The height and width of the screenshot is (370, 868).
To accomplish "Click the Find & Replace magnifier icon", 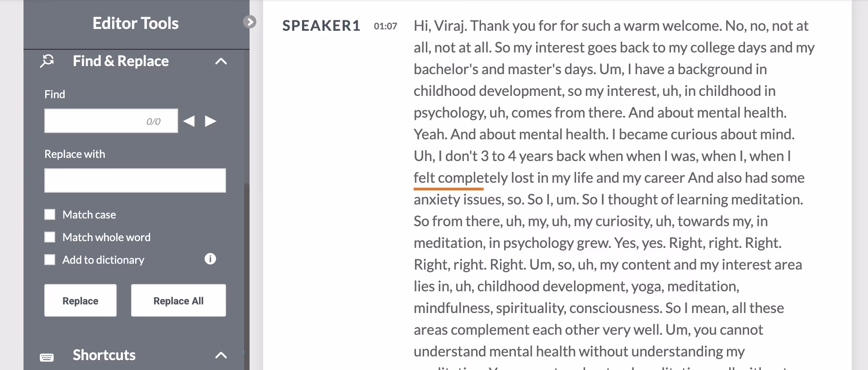I will (x=47, y=61).
